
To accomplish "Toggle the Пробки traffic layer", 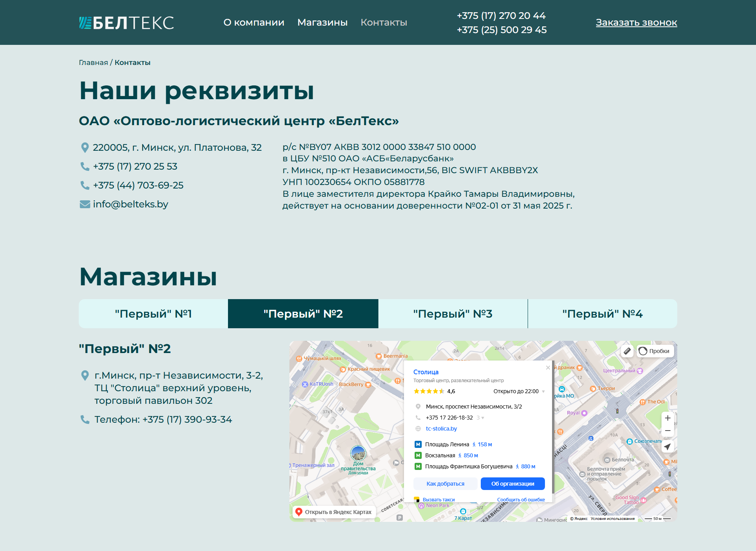I will click(x=655, y=351).
